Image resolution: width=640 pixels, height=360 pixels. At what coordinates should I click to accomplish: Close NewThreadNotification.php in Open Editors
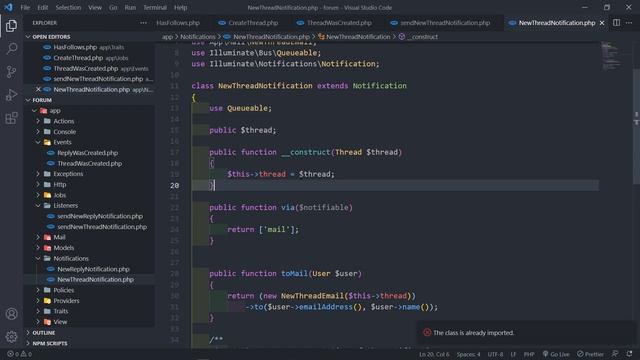[x=38, y=89]
